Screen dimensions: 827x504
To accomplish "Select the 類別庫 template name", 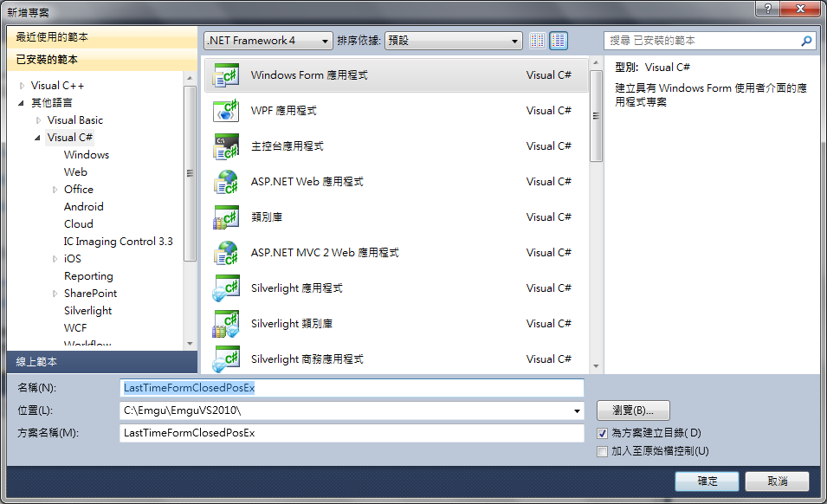I will pos(267,217).
